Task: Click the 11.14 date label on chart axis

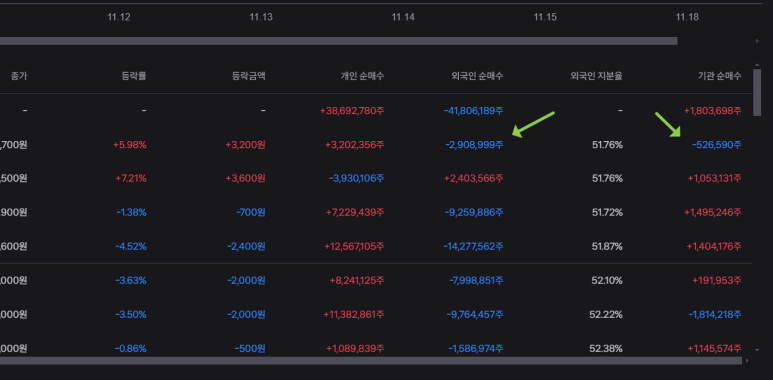Action: (403, 17)
